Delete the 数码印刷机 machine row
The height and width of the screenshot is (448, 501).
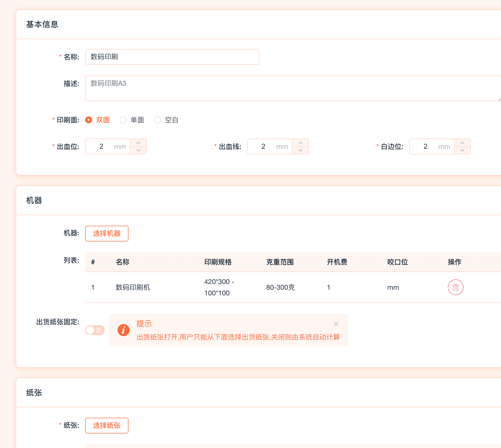[455, 287]
